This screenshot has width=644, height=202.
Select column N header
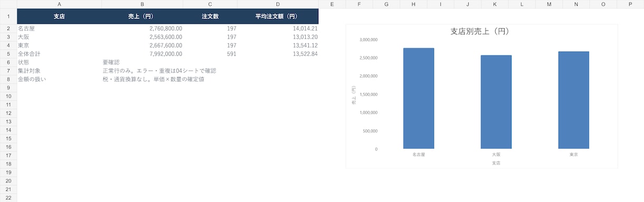point(576,4)
